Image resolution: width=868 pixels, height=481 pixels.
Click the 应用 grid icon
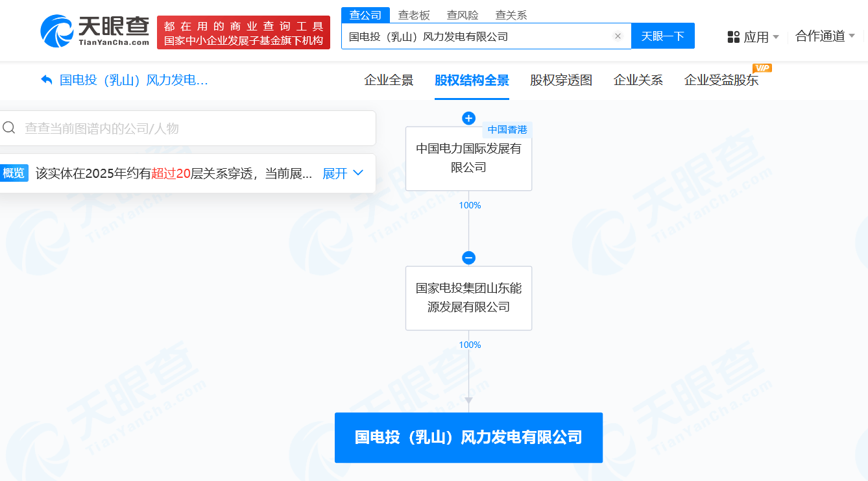[734, 37]
